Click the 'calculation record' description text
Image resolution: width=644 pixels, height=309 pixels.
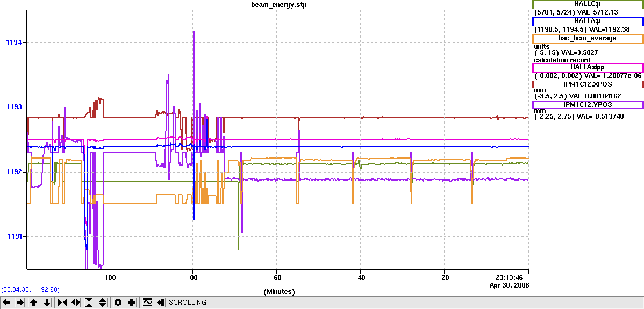click(x=562, y=60)
